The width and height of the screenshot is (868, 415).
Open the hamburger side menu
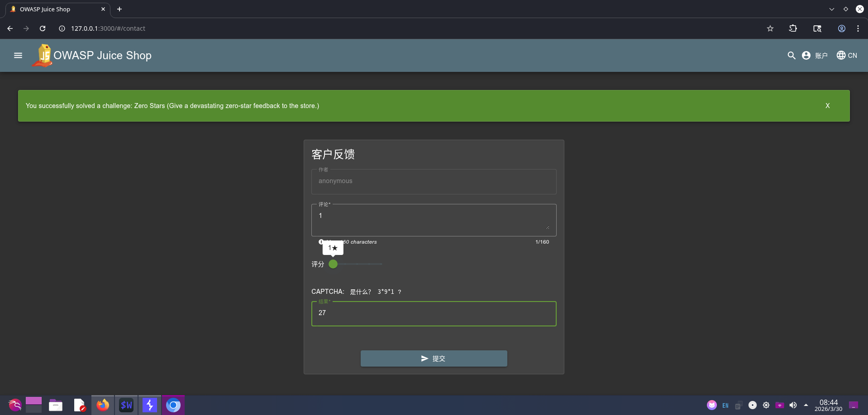[18, 55]
